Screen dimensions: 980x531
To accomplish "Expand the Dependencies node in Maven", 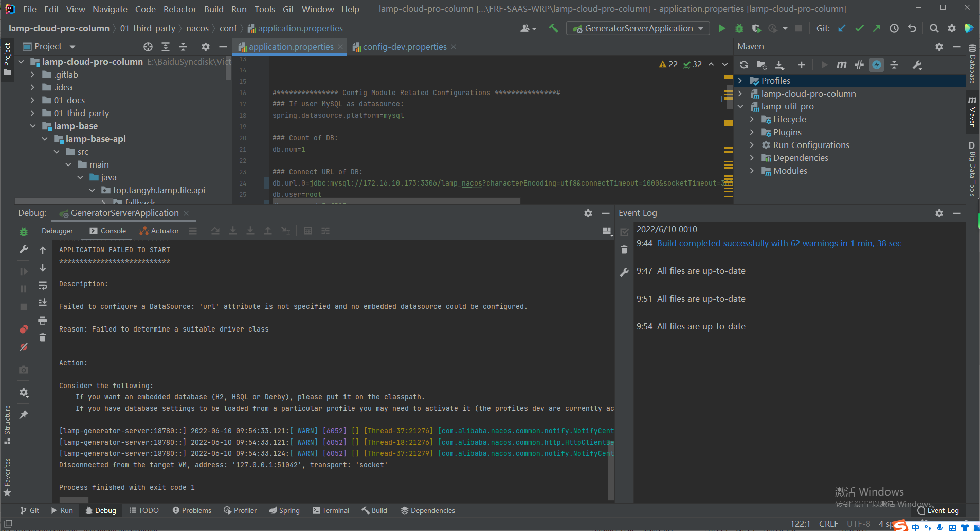I will 752,158.
